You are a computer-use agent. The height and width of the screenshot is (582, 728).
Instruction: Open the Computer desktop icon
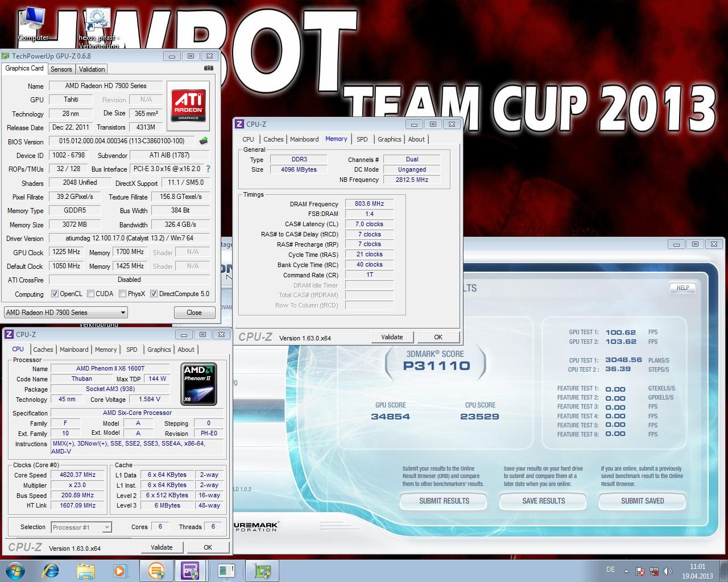(x=32, y=24)
